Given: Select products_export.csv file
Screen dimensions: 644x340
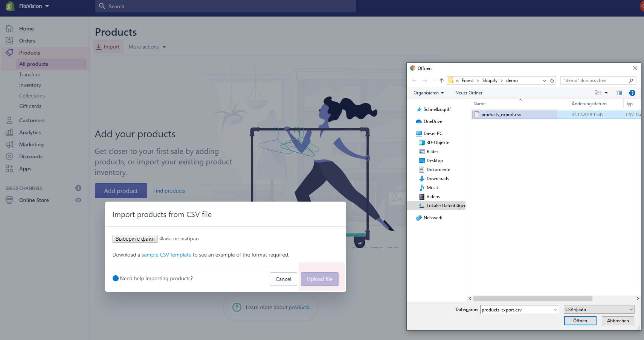Looking at the screenshot, I should tap(501, 115).
